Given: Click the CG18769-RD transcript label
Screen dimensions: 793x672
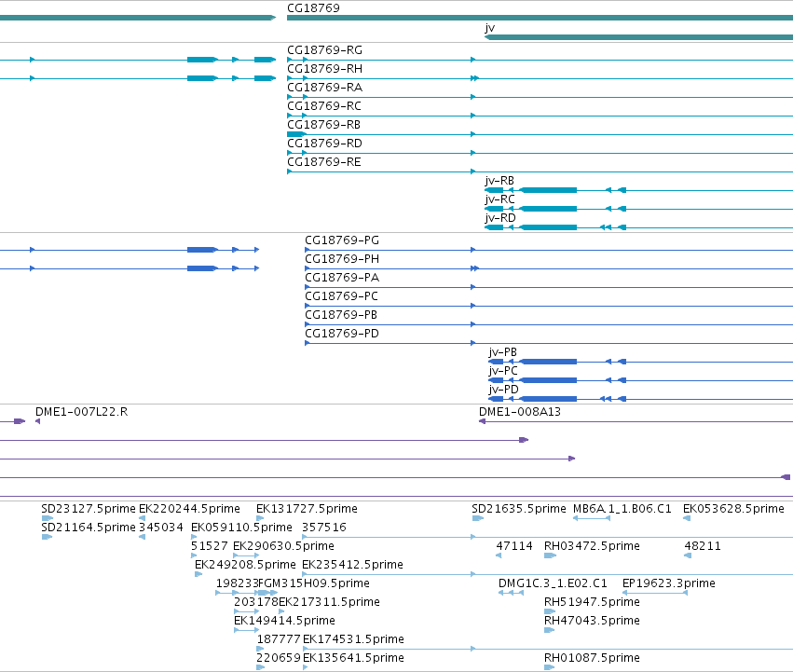Looking at the screenshot, I should coord(324,144).
